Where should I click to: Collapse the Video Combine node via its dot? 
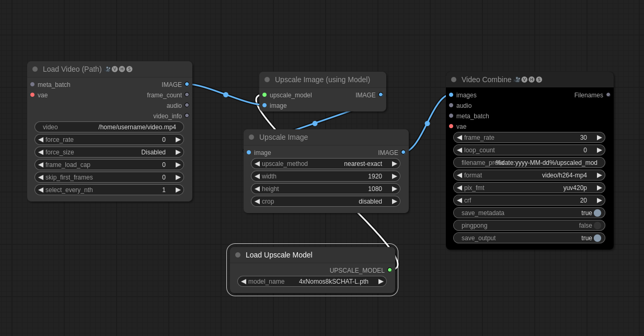coord(454,80)
